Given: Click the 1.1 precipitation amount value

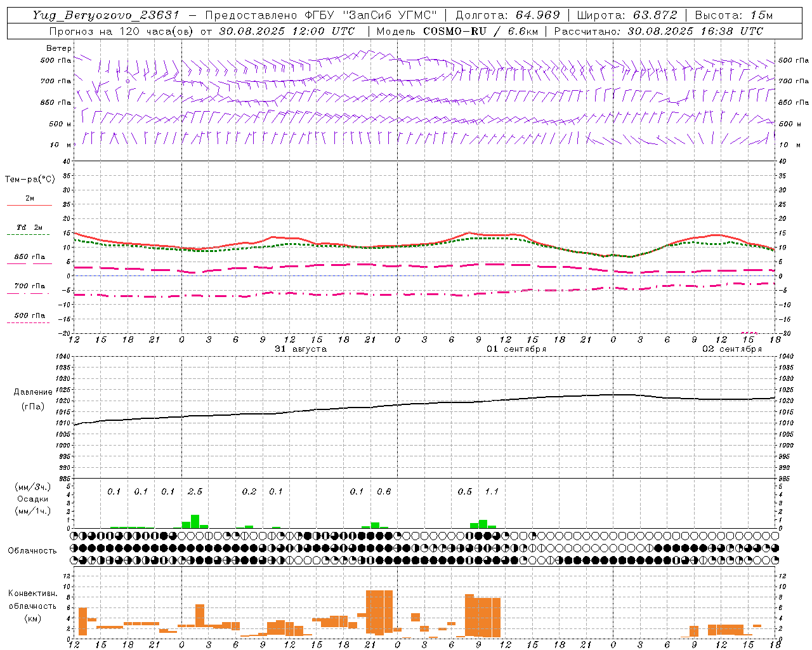Looking at the screenshot, I should [492, 491].
